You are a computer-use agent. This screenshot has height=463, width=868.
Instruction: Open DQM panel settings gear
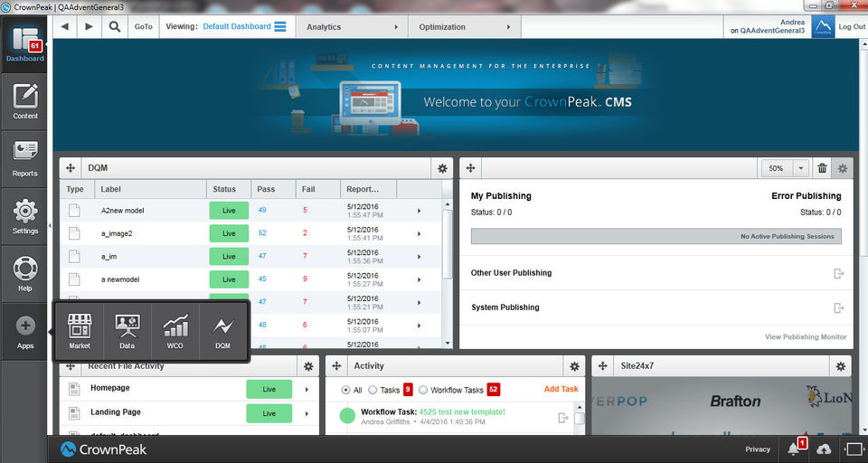(x=442, y=168)
